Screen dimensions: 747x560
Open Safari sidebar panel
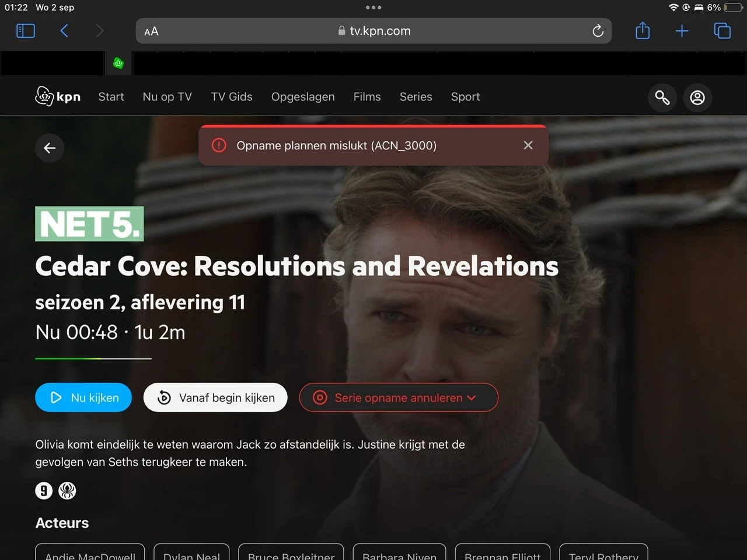(26, 31)
